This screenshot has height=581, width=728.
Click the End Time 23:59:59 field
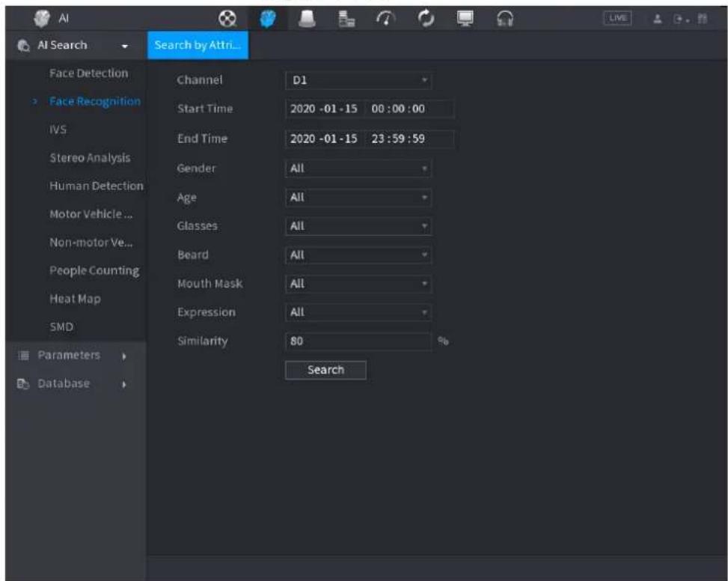click(409, 139)
